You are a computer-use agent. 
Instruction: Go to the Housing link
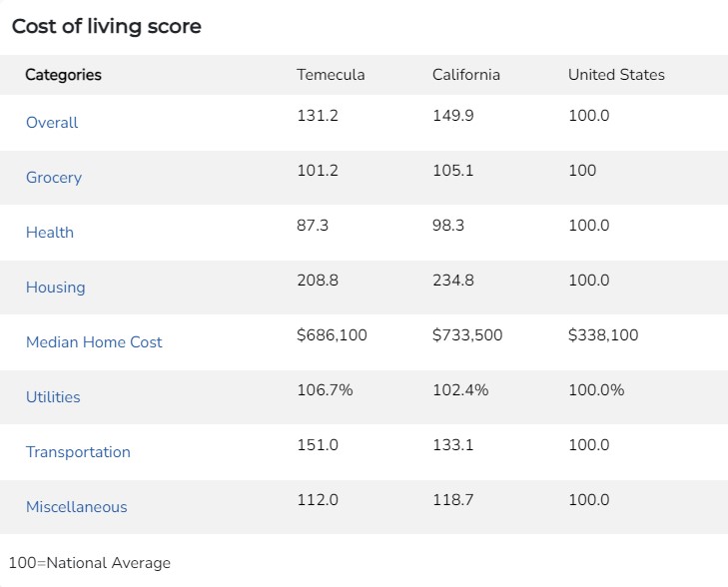(x=56, y=288)
